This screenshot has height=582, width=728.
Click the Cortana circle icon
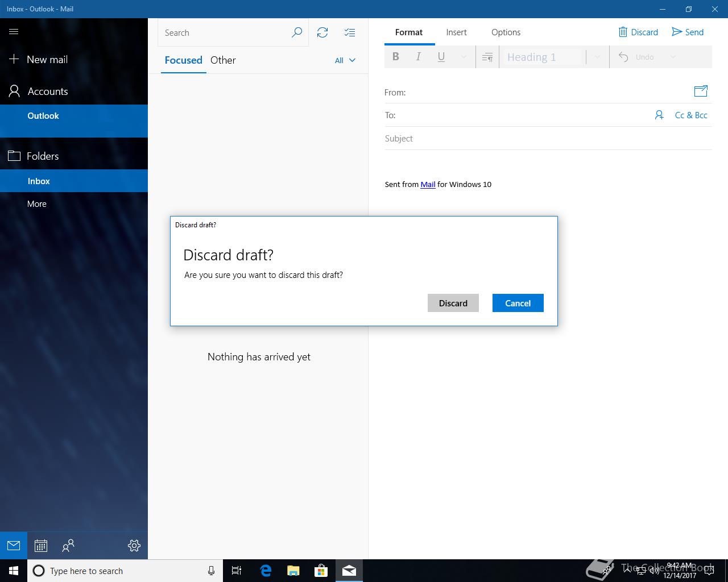coord(39,571)
